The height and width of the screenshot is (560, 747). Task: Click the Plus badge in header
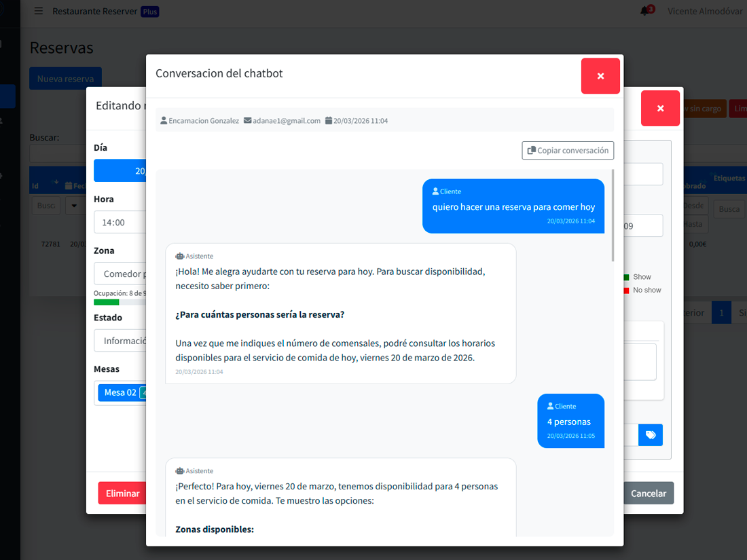tap(150, 12)
